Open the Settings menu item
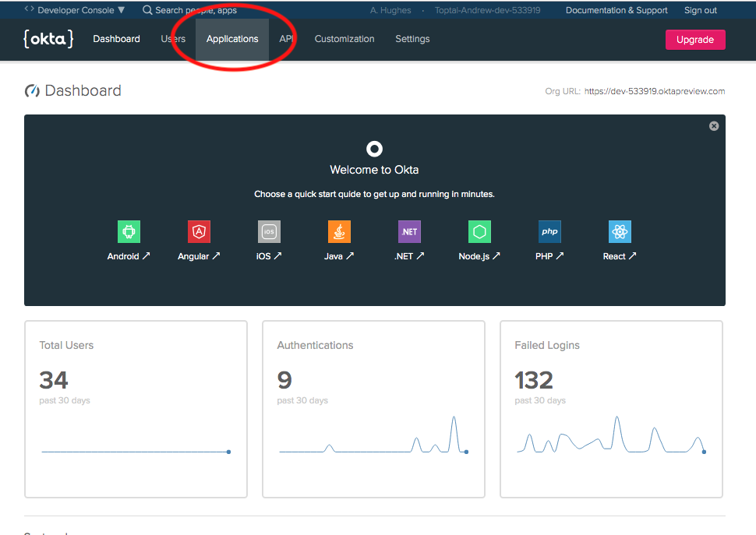The image size is (756, 535). click(x=412, y=39)
